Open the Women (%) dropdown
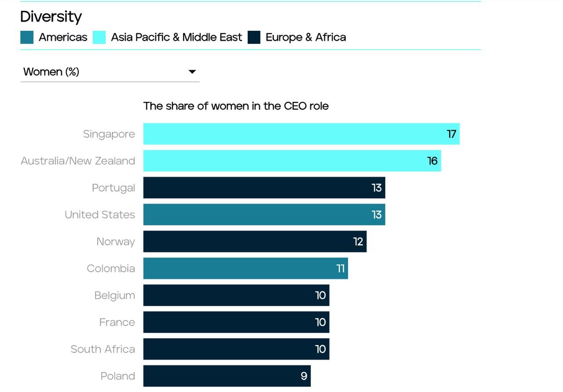This screenshot has width=563, height=392. click(110, 72)
